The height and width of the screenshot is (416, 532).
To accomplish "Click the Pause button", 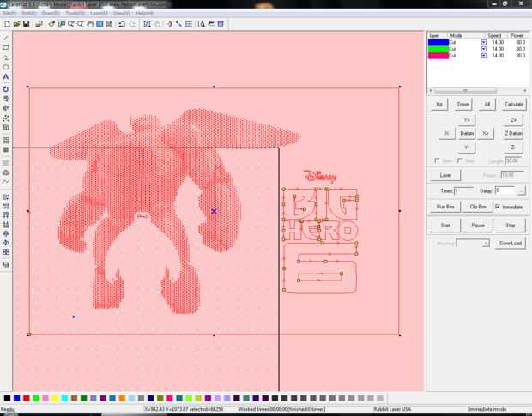I will tap(478, 225).
